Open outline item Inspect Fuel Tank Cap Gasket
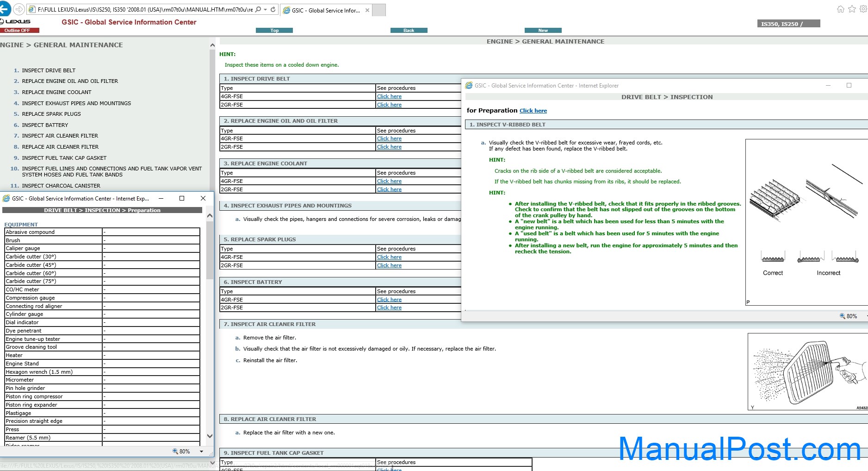This screenshot has width=868, height=471. coord(64,158)
